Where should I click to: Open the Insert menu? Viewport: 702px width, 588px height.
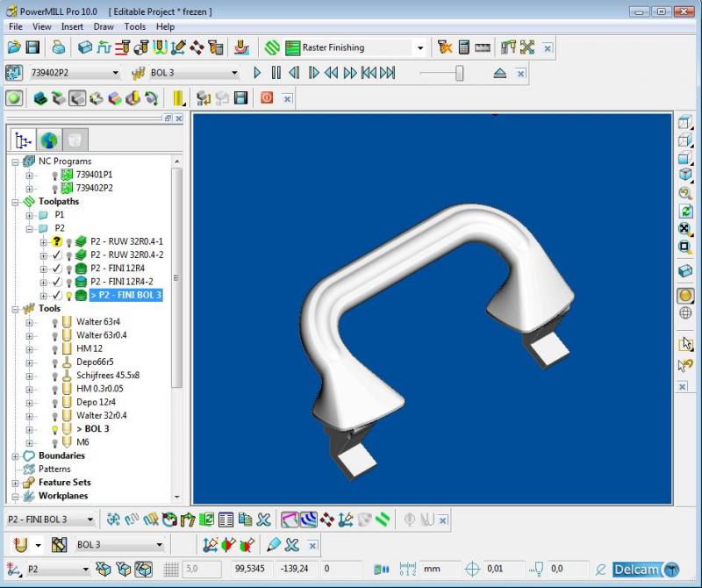tap(72, 27)
